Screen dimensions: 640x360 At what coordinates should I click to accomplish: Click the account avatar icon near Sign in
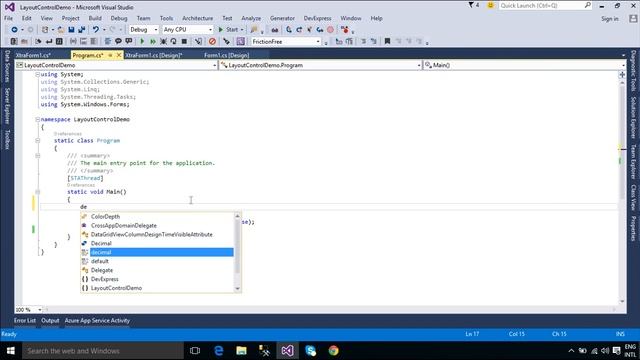tap(633, 18)
